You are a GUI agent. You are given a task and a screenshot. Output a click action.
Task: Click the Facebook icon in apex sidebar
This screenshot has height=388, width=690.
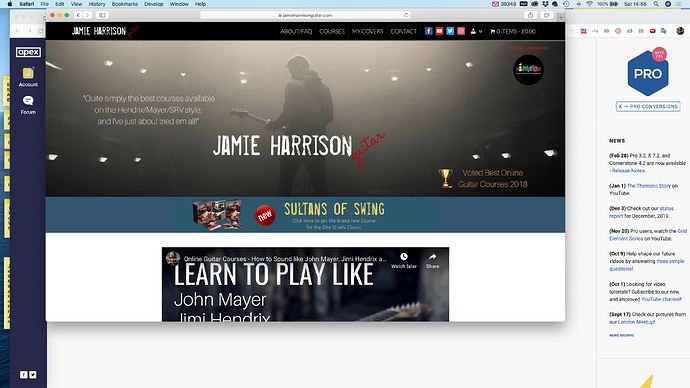click(24, 374)
